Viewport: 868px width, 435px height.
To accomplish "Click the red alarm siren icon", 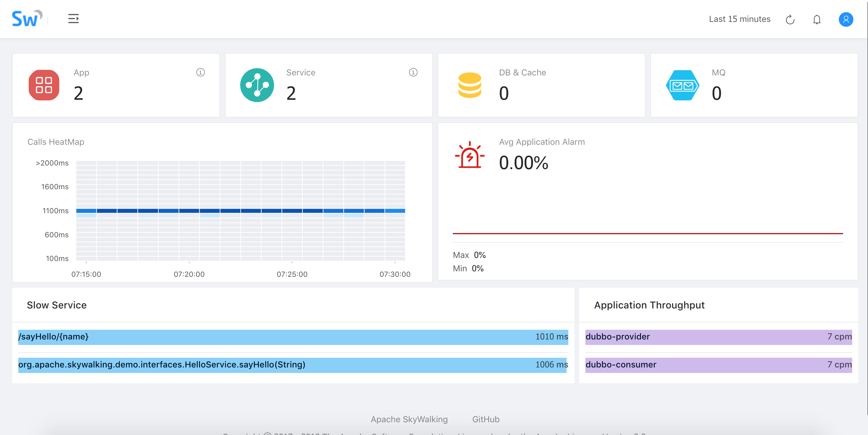I will [x=469, y=155].
